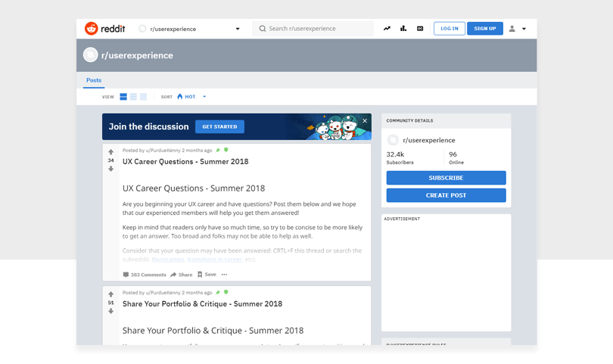Select the classic view layout icon
Screen dimensions: 613x364
133,97
